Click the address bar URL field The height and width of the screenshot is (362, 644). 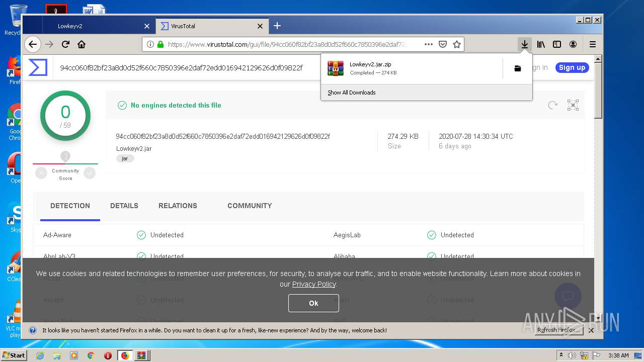click(x=287, y=44)
